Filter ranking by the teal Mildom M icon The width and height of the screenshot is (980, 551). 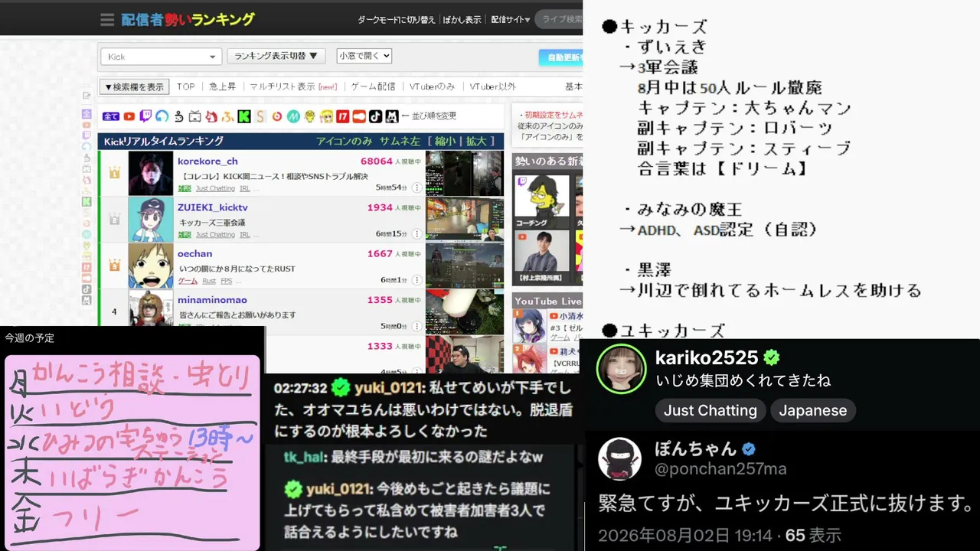point(293,116)
